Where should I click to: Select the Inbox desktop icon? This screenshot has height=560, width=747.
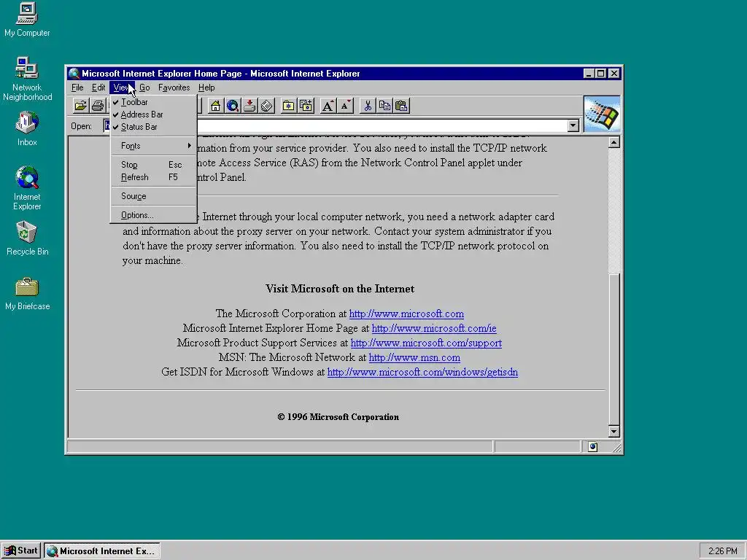[27, 128]
